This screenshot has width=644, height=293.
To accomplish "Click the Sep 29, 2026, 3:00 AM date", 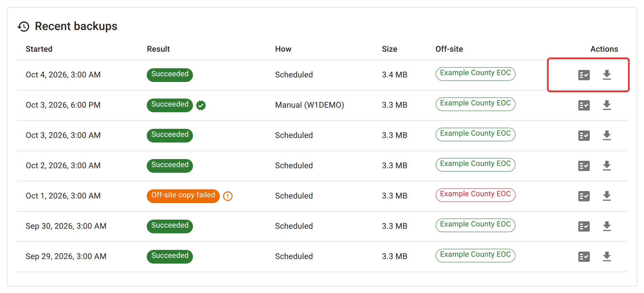I will (x=66, y=256).
